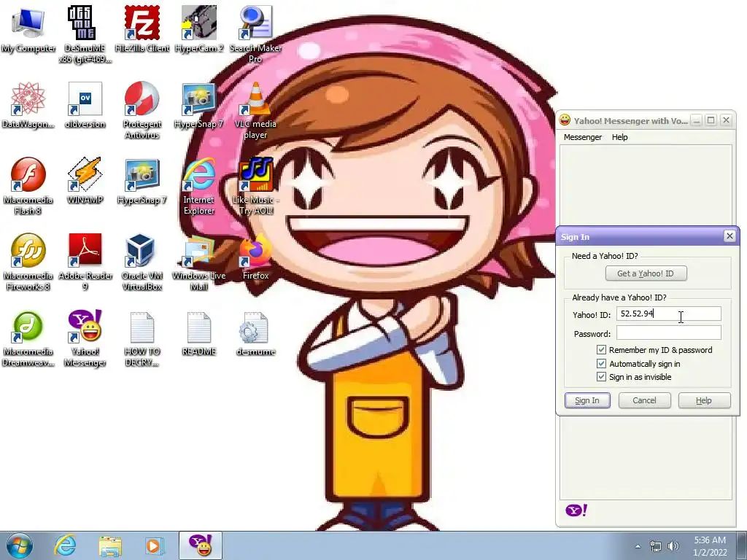This screenshot has height=560, width=747.
Task: Select the DataWagon desktop icon
Action: pos(28,106)
